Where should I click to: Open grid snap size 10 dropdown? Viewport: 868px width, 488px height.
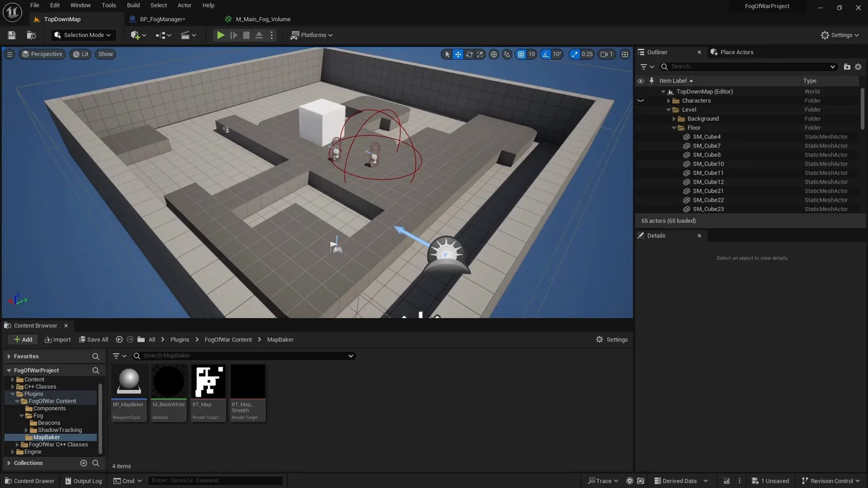(x=532, y=54)
